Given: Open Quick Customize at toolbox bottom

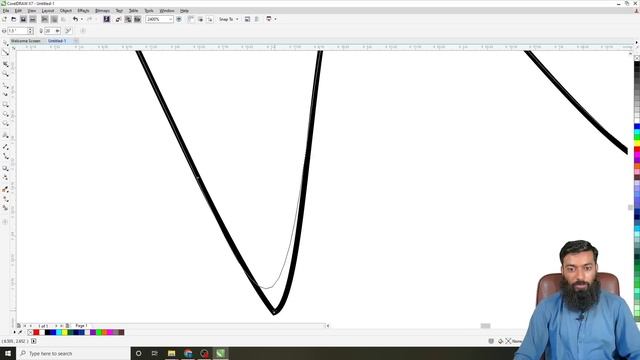Looking at the screenshot, I should (5, 222).
